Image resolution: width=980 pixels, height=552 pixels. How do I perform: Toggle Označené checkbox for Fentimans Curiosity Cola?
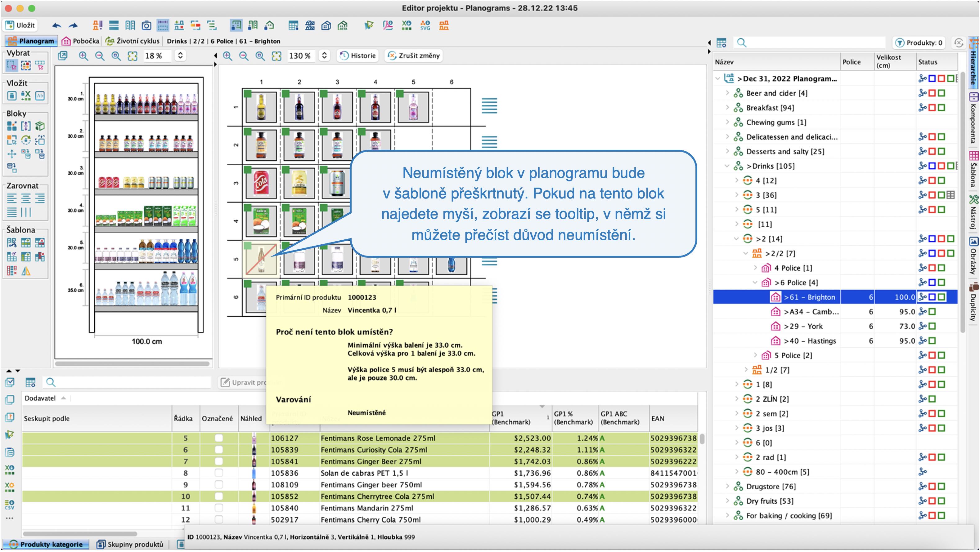[218, 450]
